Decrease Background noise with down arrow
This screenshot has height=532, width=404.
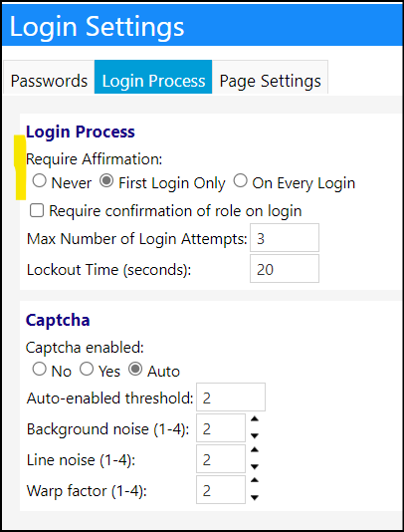click(255, 435)
